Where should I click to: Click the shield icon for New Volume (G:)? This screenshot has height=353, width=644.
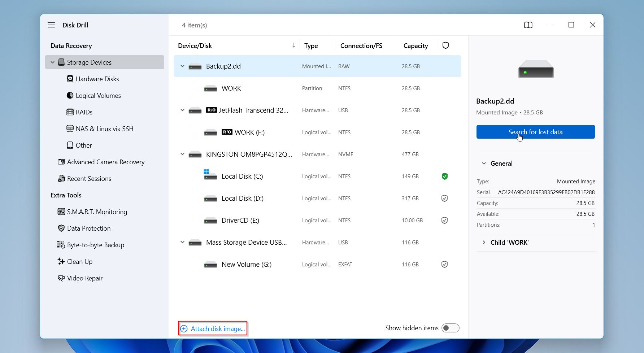[445, 264]
